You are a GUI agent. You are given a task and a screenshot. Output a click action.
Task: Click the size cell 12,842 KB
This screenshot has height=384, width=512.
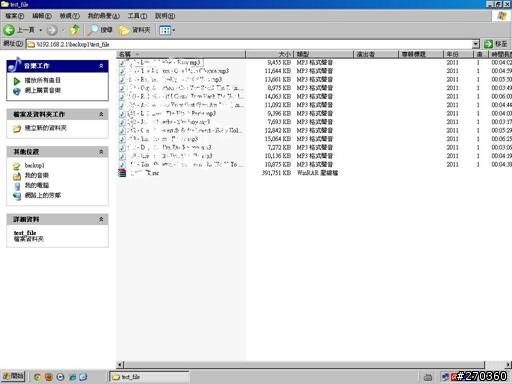click(x=278, y=130)
